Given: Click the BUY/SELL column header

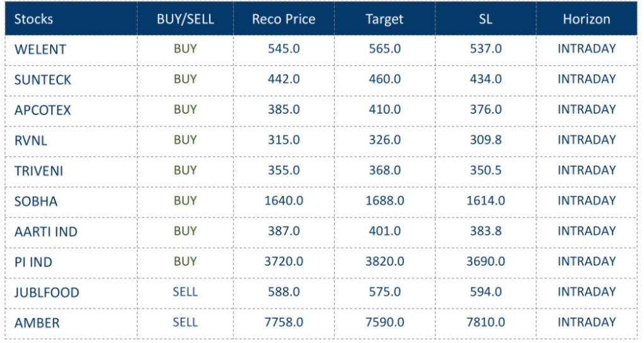Looking at the screenshot, I should [x=185, y=19].
